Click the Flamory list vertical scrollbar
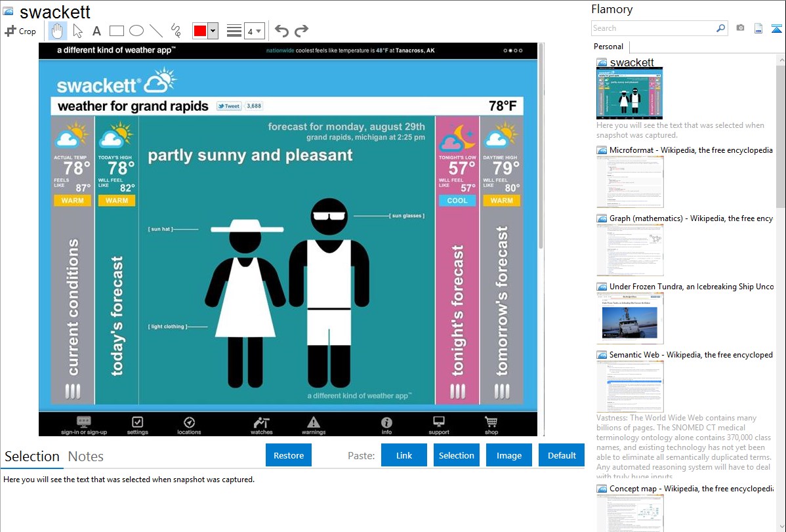 coord(781,135)
